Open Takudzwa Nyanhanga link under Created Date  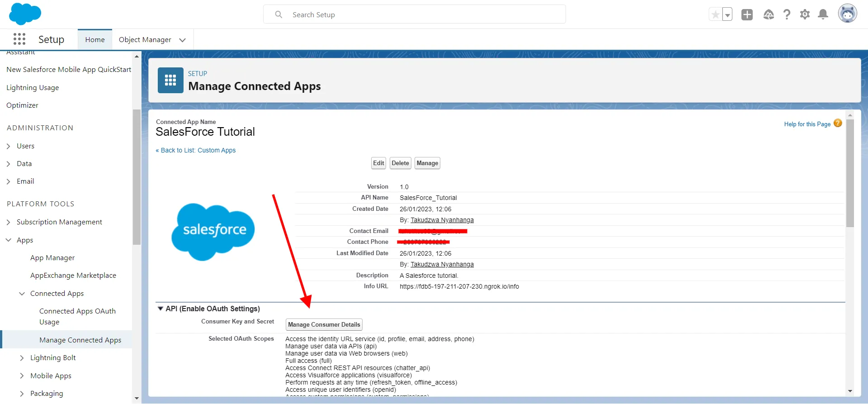pyautogui.click(x=442, y=220)
